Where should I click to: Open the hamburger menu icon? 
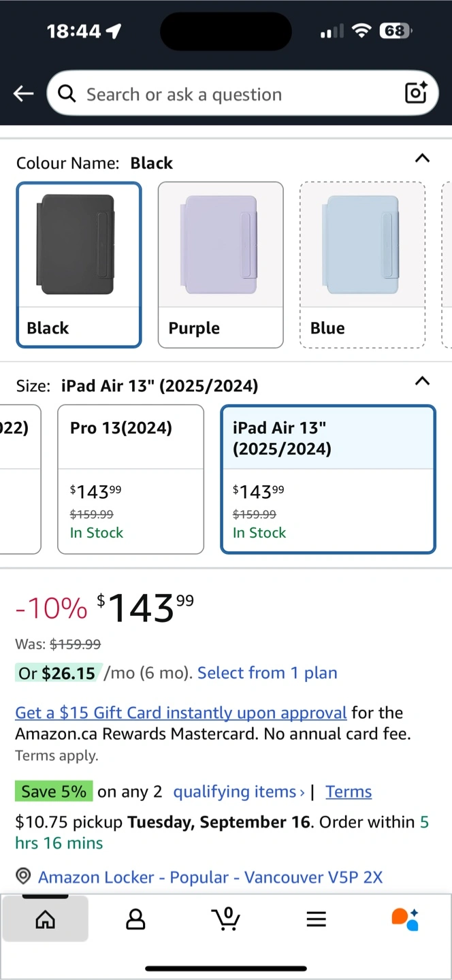click(x=316, y=919)
